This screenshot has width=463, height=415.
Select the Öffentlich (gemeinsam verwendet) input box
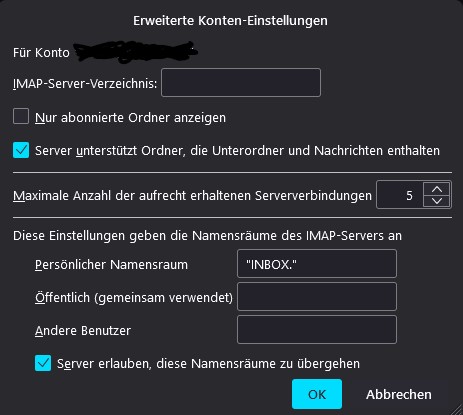(317, 296)
